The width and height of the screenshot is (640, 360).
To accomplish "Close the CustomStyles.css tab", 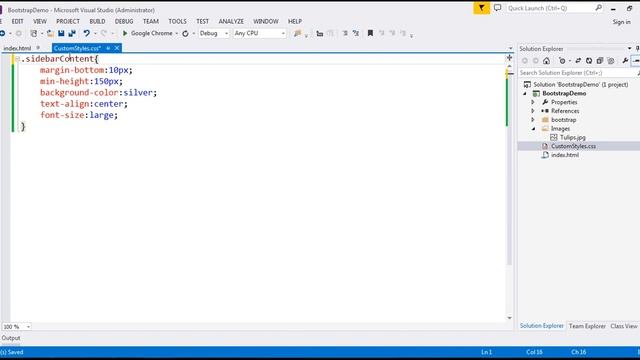I will [117, 48].
